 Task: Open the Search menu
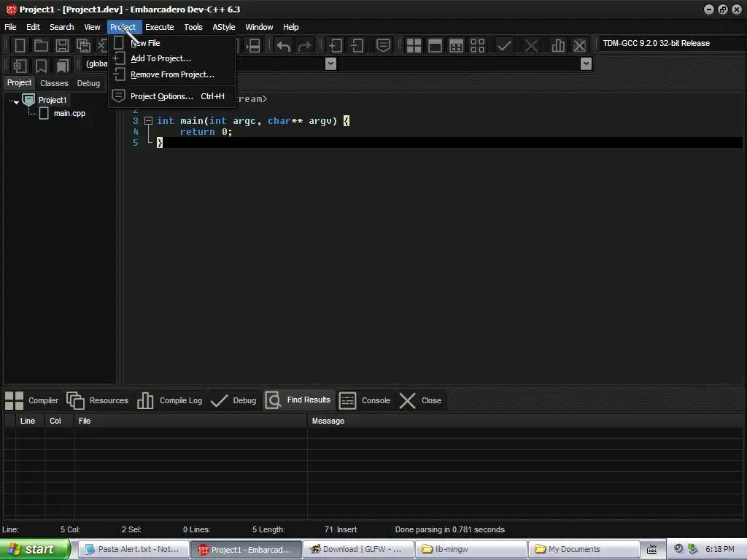point(62,27)
